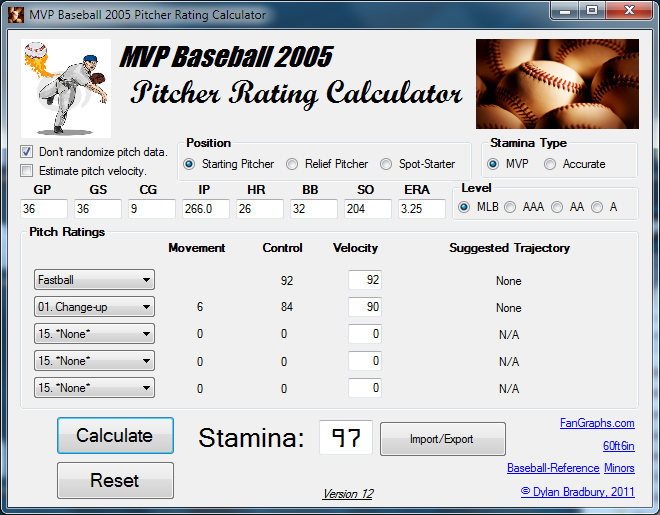Set Level to AAA
Screen dimensions: 660x515
[x=510, y=208]
